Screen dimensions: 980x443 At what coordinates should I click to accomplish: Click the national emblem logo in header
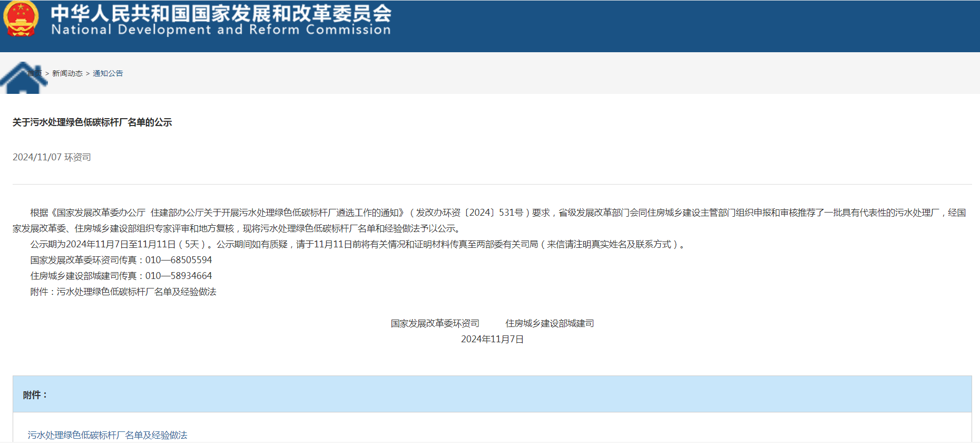(21, 19)
